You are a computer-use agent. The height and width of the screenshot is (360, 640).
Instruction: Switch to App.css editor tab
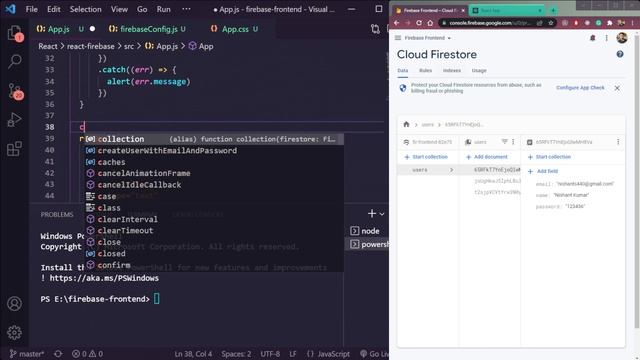[x=234, y=29]
